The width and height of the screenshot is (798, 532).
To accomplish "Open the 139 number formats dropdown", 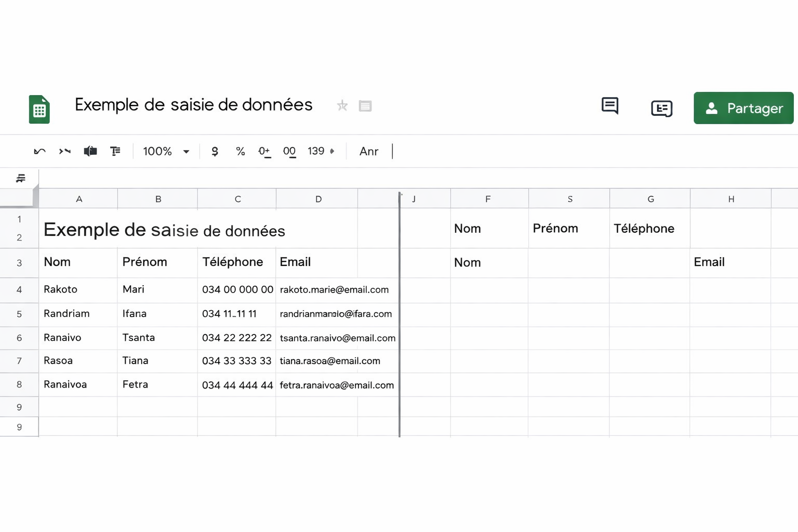I will point(321,151).
